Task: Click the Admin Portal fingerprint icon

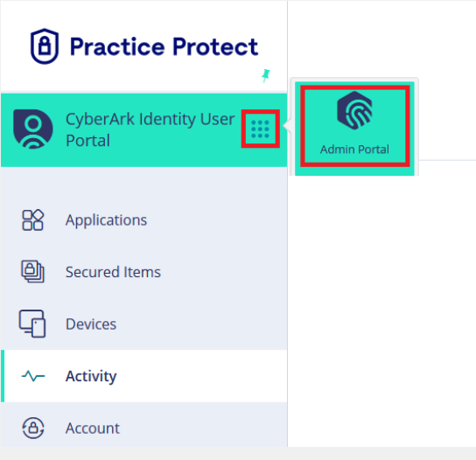Action: (354, 110)
